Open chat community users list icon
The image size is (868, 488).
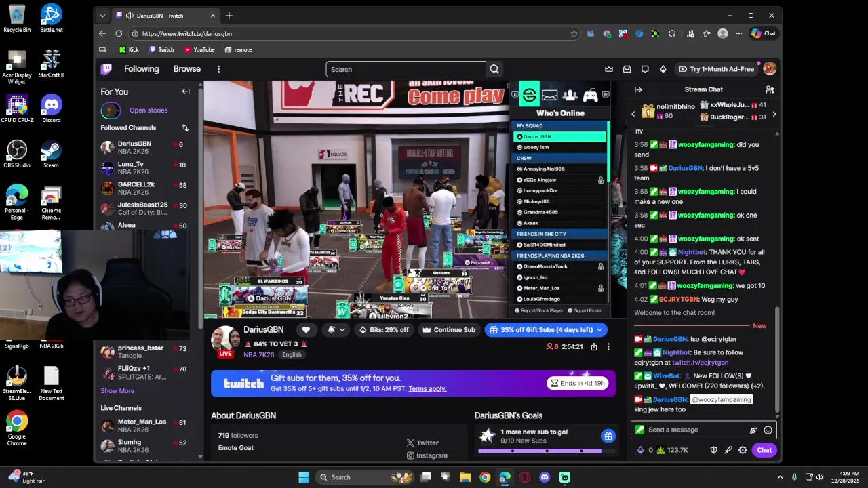[x=770, y=89]
